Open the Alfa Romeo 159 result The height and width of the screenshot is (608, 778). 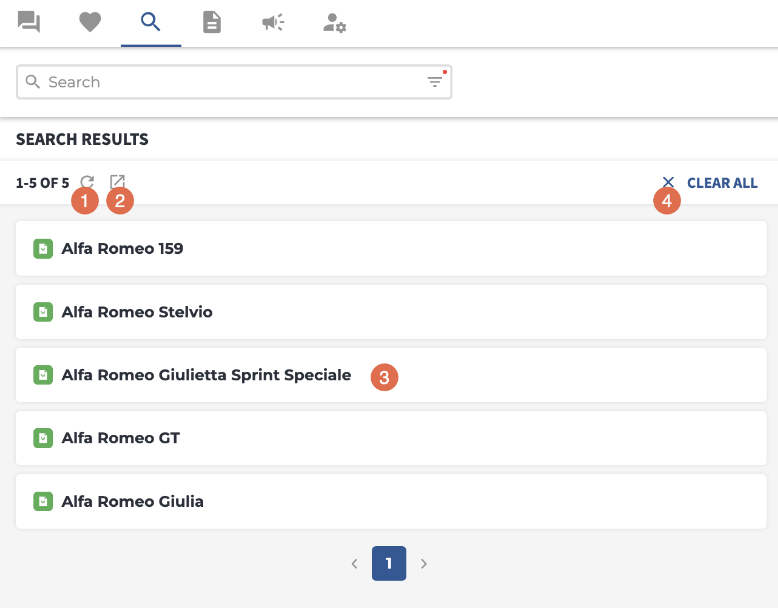[x=391, y=248]
